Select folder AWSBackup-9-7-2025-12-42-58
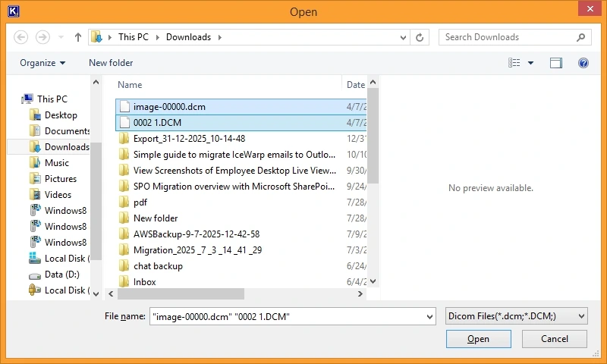This screenshot has height=364, width=607. [197, 234]
